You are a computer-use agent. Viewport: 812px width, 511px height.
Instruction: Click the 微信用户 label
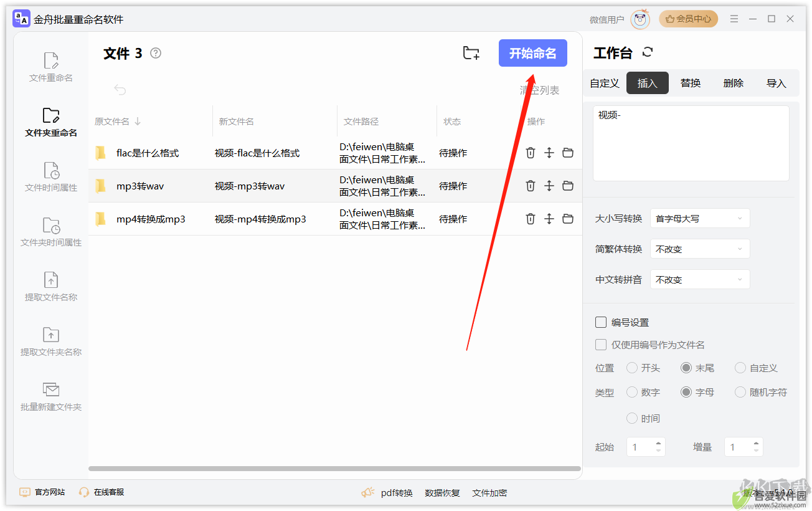coord(607,19)
